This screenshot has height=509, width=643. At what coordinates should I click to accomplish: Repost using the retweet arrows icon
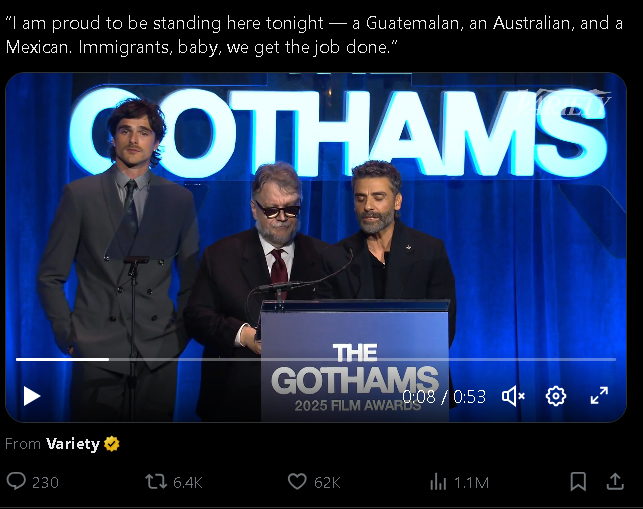click(x=156, y=482)
